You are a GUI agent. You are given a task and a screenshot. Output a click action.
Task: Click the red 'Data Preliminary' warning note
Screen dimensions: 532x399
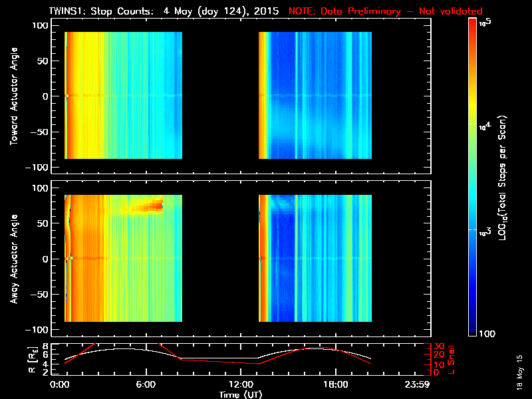click(385, 11)
